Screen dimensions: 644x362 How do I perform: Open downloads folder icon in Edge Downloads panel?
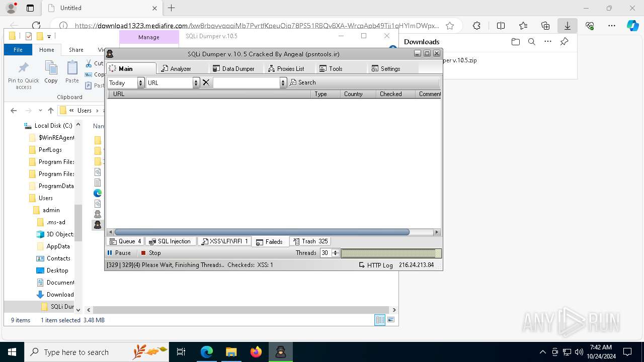click(x=515, y=42)
